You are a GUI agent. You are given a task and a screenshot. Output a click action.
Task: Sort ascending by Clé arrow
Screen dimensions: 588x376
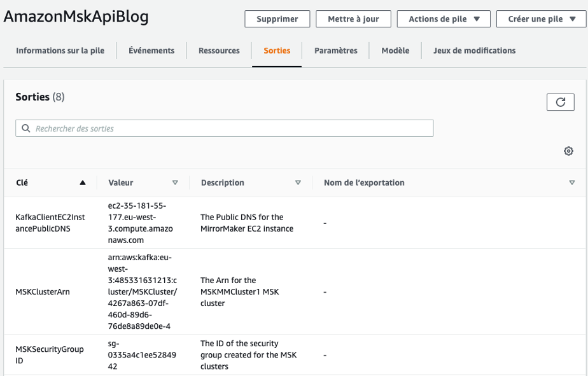[83, 183]
